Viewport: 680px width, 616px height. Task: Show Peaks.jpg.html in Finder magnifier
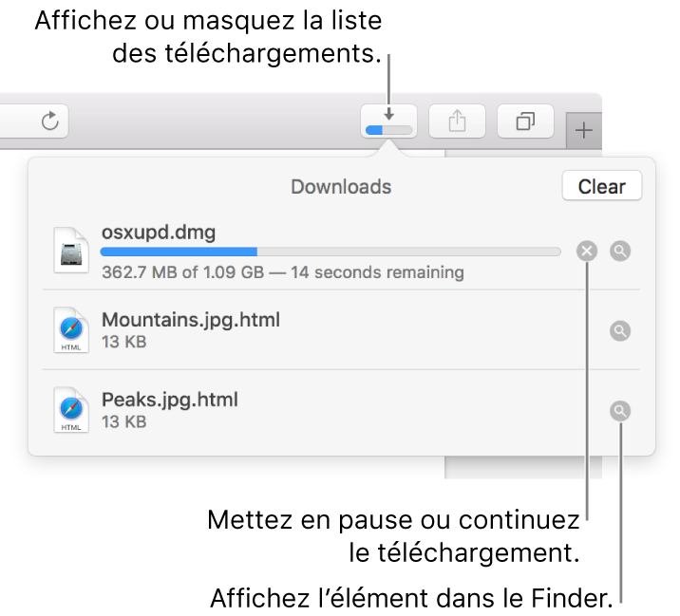coord(620,411)
